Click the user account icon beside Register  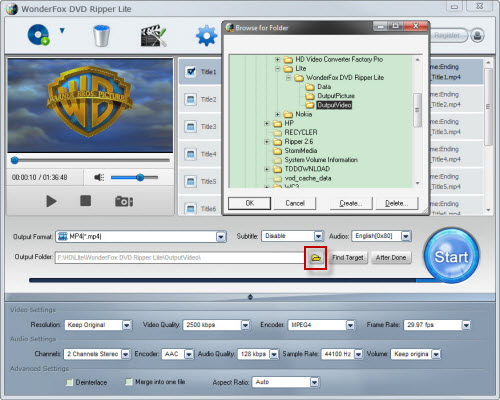477,35
